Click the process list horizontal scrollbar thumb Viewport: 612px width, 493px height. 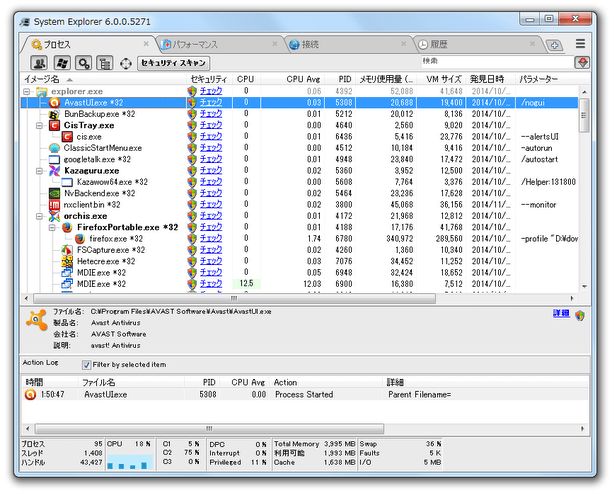point(234,299)
